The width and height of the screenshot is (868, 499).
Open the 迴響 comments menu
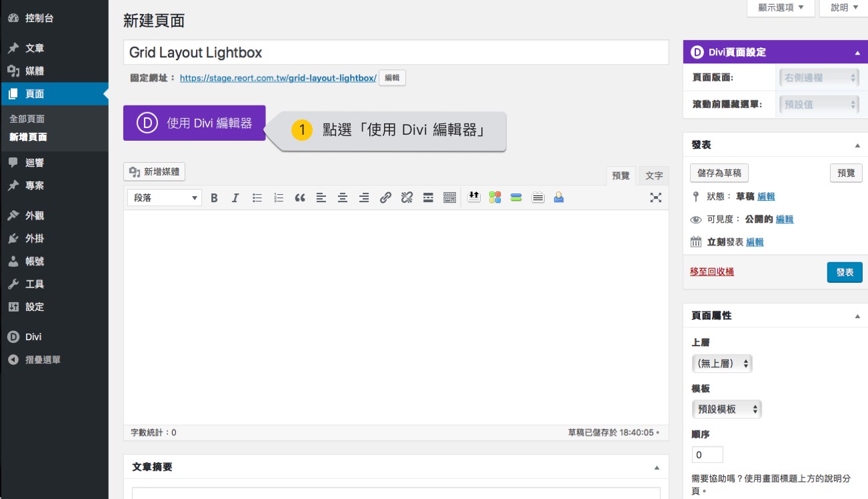click(x=54, y=163)
